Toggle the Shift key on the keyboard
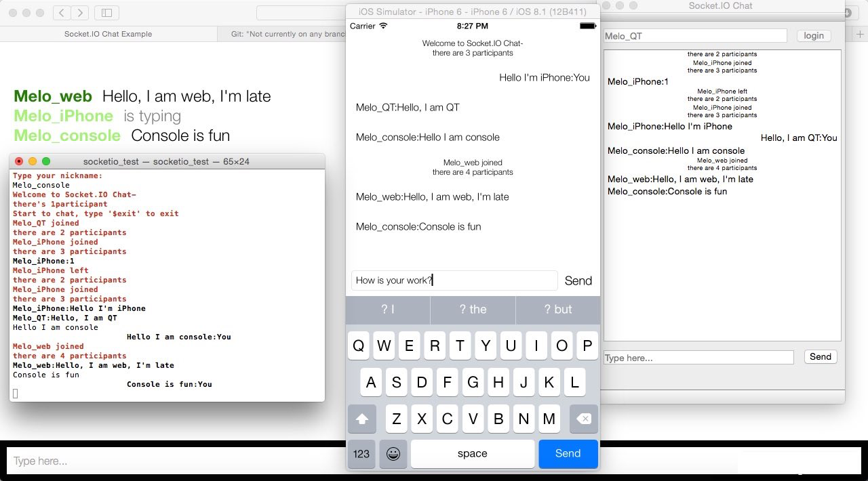This screenshot has height=481, width=868. point(361,419)
